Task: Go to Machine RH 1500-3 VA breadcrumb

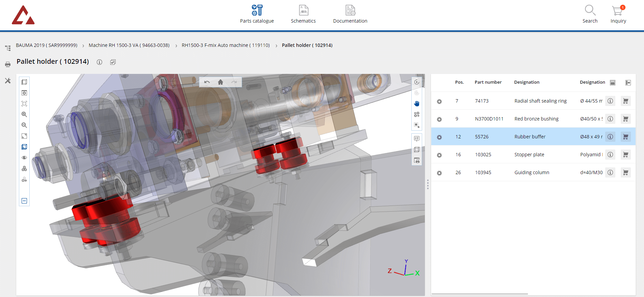Action: (129, 45)
